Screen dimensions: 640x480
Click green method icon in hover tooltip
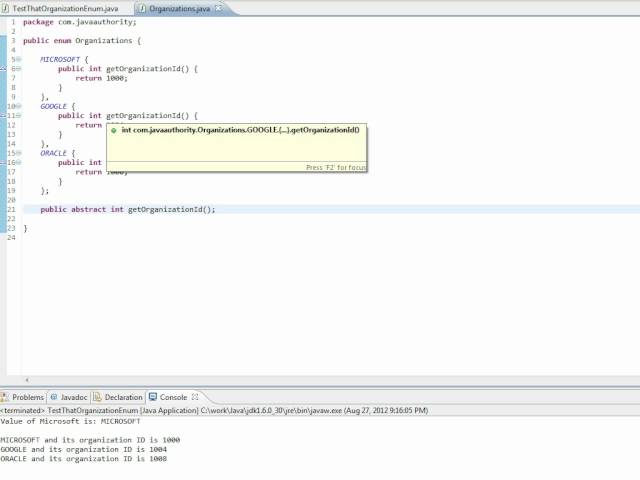[114, 131]
